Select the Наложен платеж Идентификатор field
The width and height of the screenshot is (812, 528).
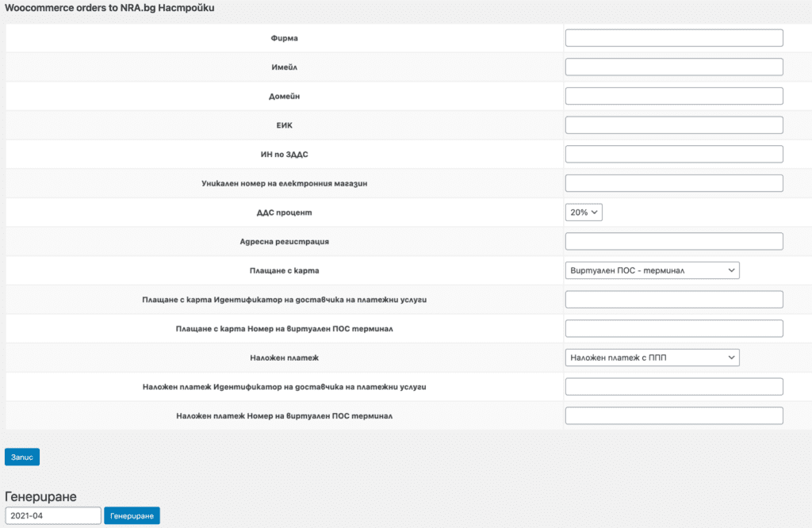[x=672, y=386]
